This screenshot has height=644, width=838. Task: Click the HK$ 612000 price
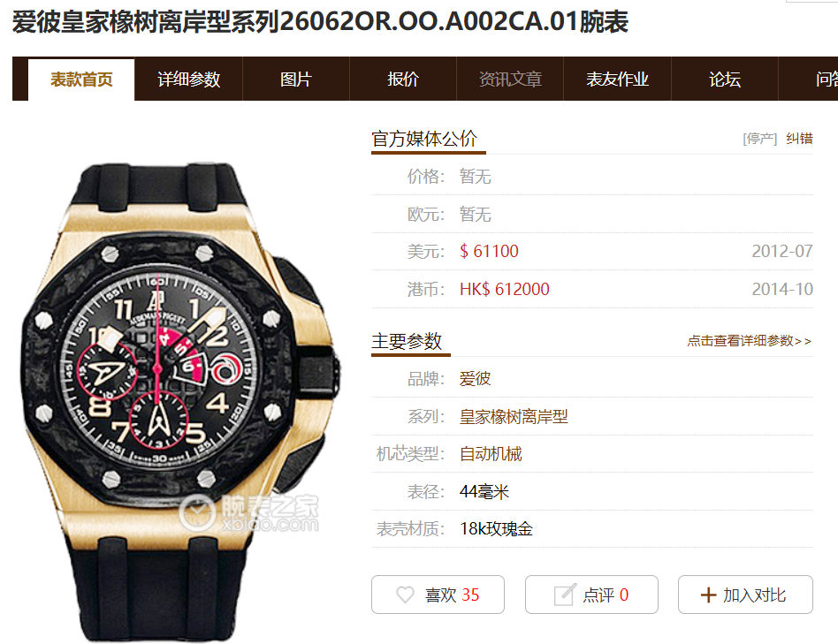tap(505, 289)
